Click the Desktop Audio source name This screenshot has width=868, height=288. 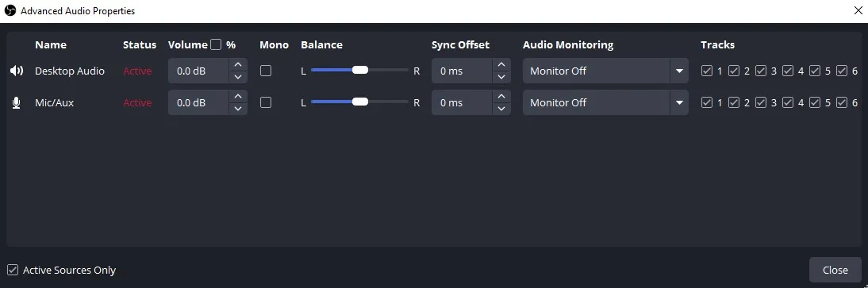tap(70, 71)
